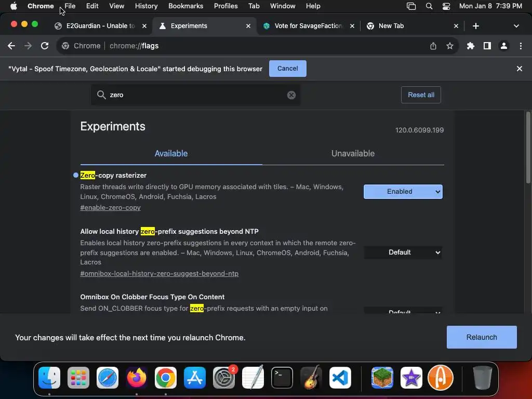Viewport: 532px width, 399px height.
Task: Click the flags search input field
Action: pos(195,95)
